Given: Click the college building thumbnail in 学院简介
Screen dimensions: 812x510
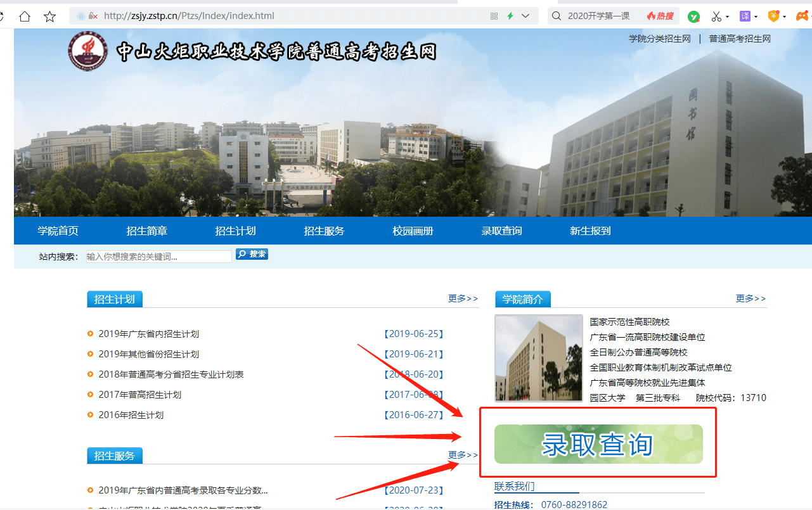Looking at the screenshot, I should pyautogui.click(x=539, y=358).
